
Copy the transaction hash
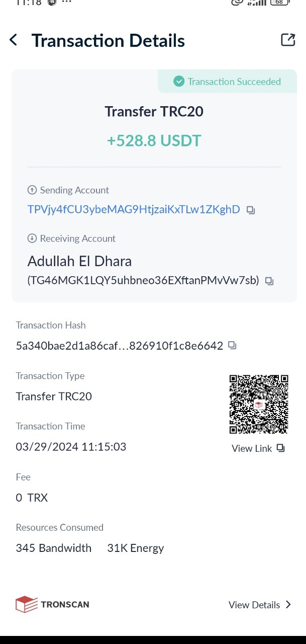232,346
